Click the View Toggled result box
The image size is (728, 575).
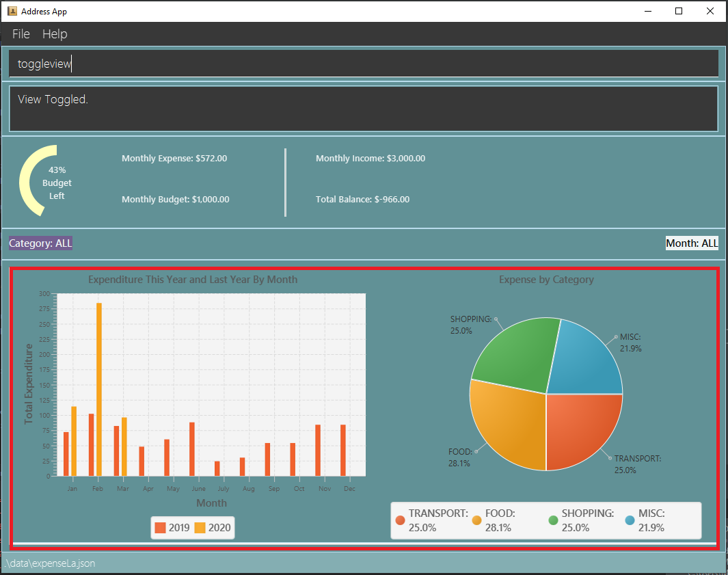[x=364, y=109]
